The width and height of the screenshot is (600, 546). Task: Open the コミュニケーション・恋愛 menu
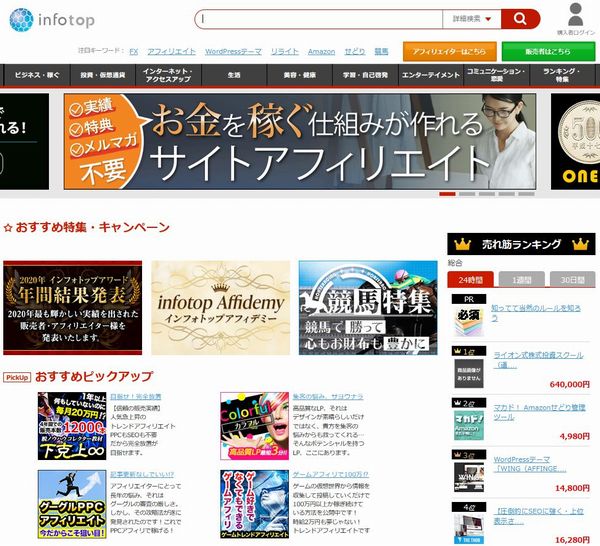[x=496, y=75]
